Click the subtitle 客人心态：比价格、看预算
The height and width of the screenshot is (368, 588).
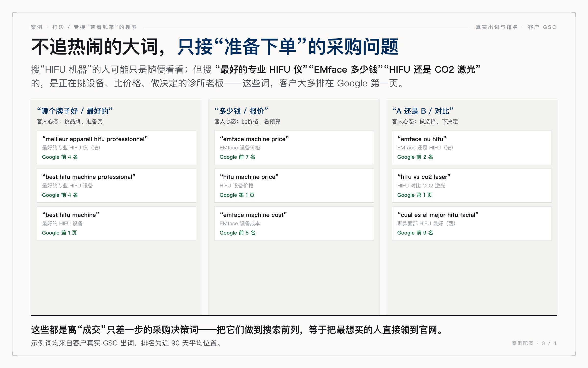pos(247,121)
